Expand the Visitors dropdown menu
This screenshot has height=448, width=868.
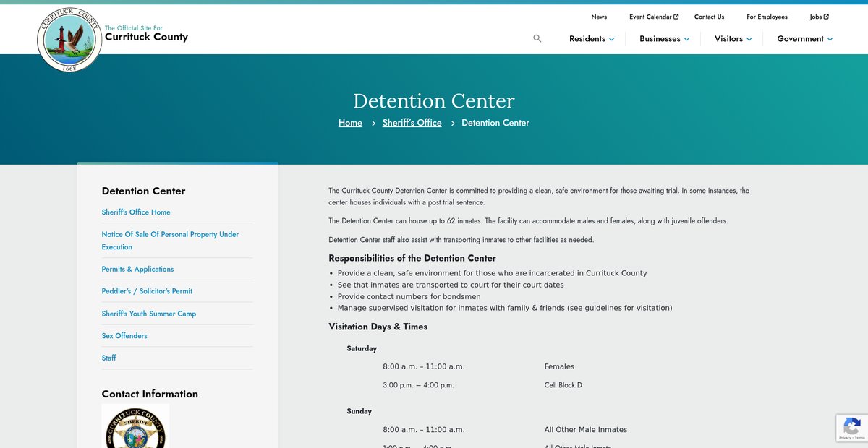point(733,39)
